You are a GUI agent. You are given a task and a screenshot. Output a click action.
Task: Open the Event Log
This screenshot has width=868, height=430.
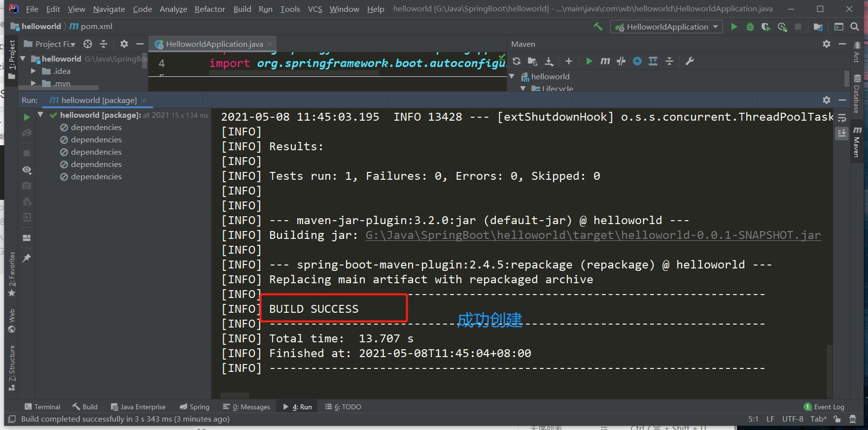click(824, 407)
